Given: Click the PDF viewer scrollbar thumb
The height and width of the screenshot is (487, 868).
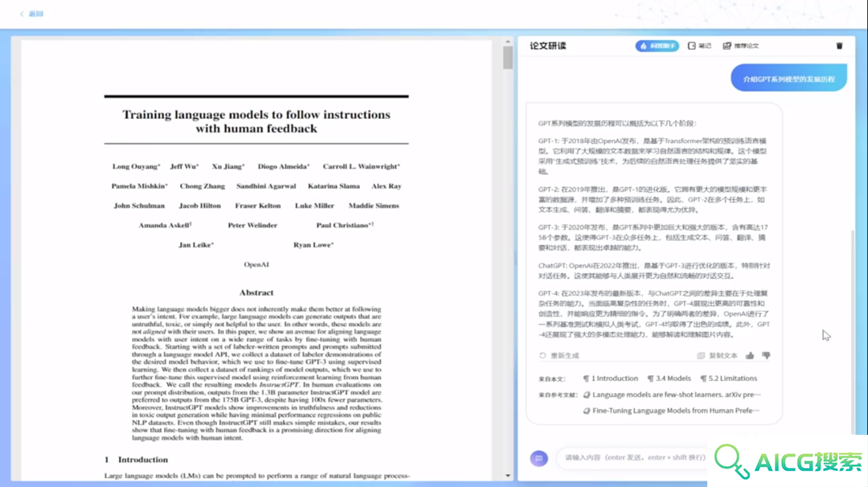Looking at the screenshot, I should 508,57.
